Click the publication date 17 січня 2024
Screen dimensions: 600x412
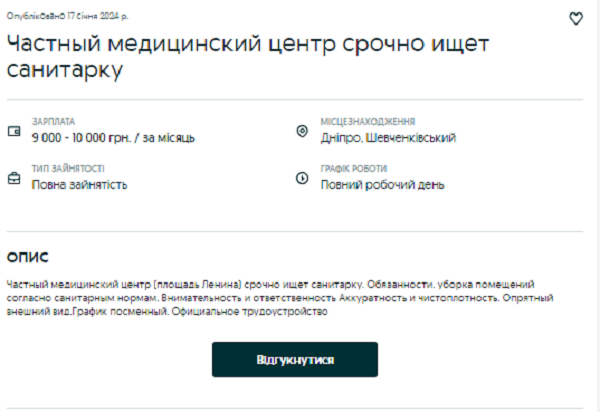coord(67,17)
